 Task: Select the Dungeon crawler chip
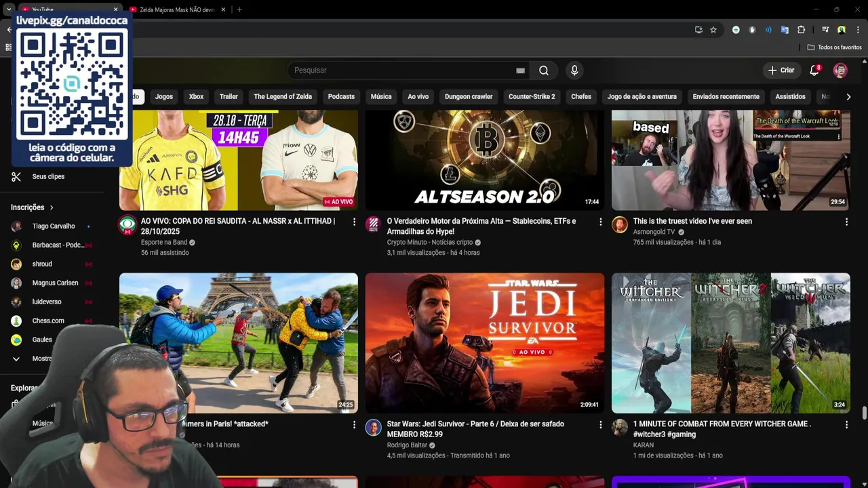(469, 97)
